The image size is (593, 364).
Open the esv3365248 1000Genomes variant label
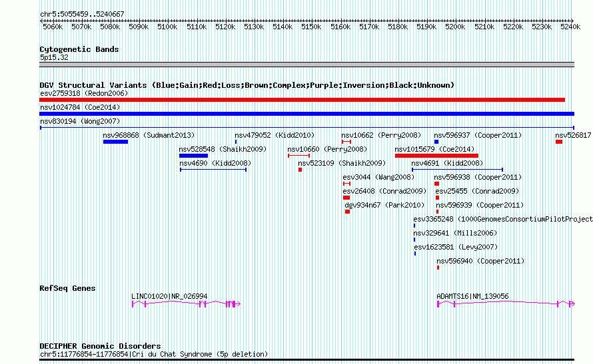(503, 219)
